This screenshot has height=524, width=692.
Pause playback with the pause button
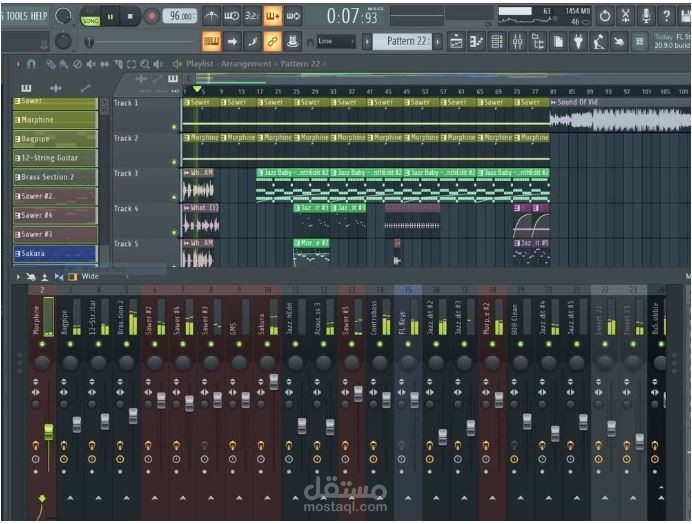click(111, 17)
